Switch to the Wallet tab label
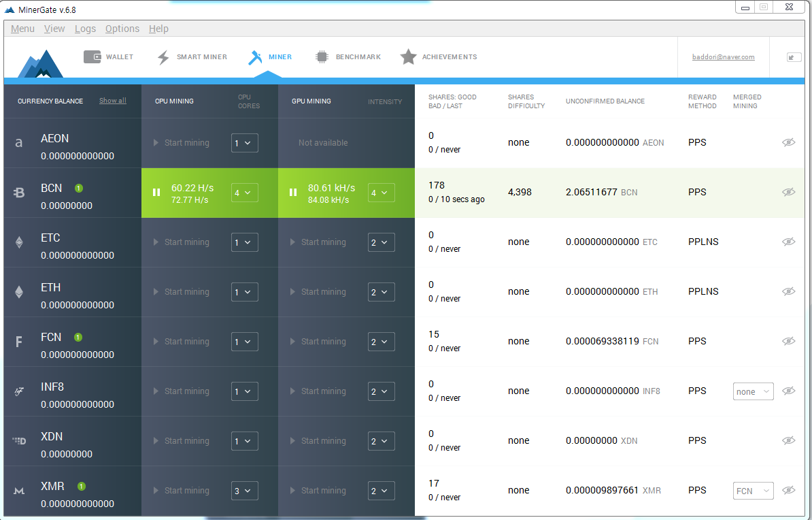 point(120,57)
